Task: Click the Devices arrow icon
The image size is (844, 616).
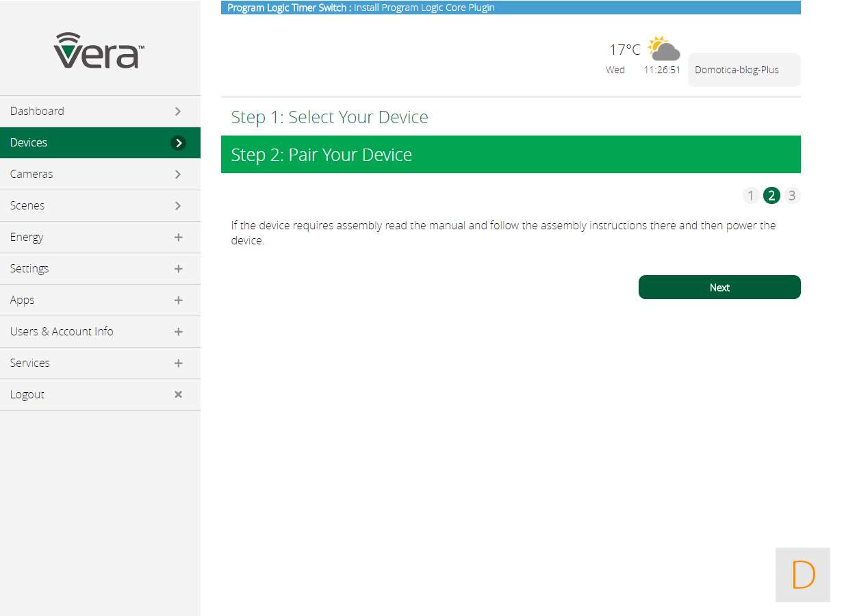Action: click(x=178, y=143)
